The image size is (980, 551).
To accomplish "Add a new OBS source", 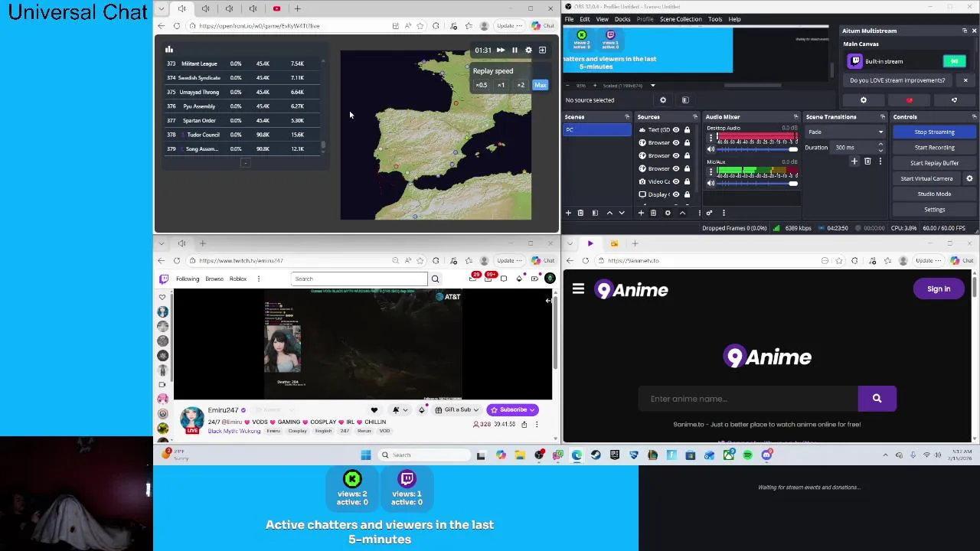I will (641, 213).
